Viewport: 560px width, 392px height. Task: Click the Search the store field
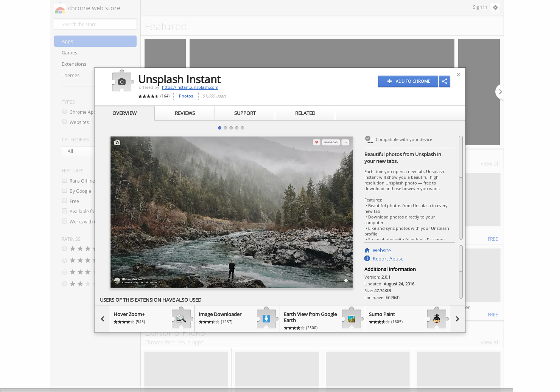pos(95,24)
